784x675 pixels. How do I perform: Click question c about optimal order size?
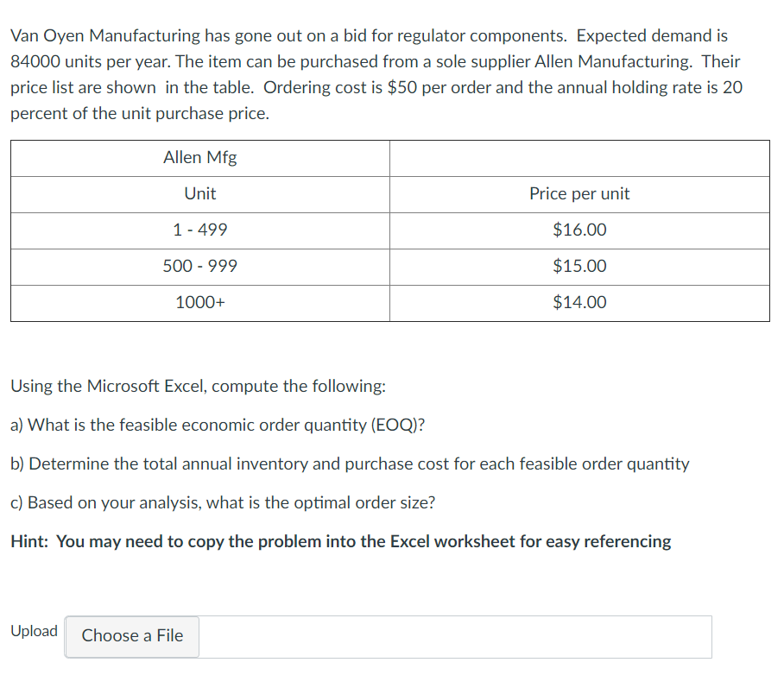[221, 502]
